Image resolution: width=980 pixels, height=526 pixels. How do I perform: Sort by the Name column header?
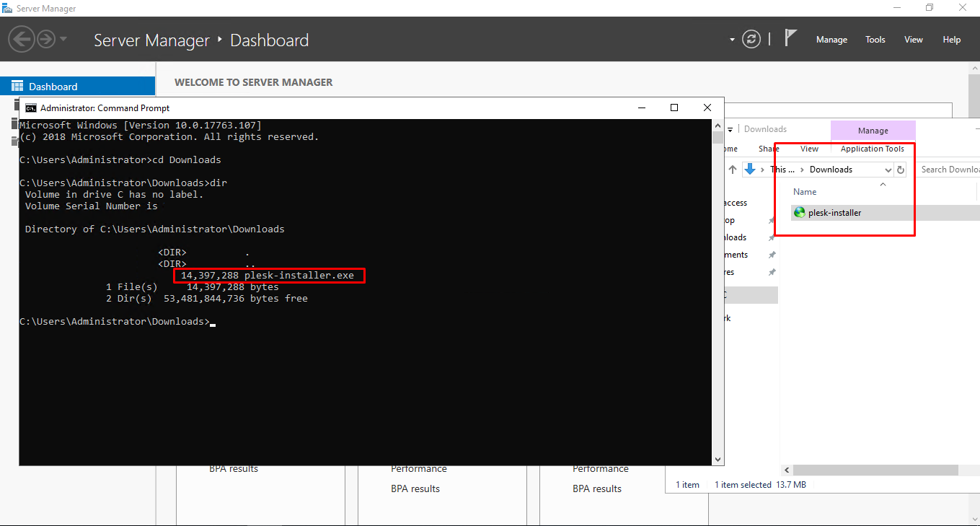tap(805, 192)
